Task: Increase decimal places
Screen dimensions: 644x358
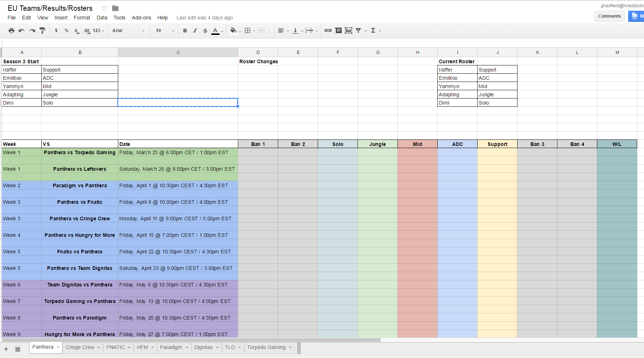Action: (x=87, y=31)
